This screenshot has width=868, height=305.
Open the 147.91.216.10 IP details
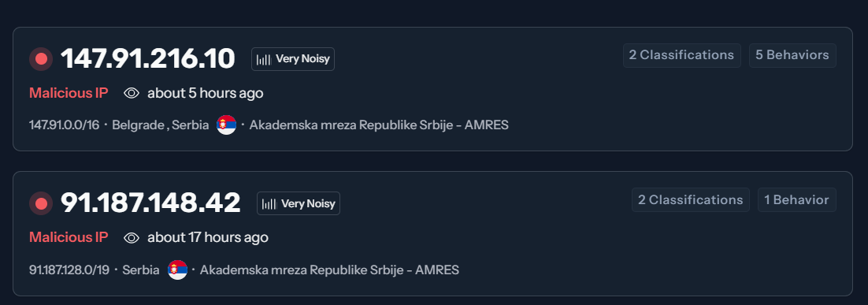coord(148,58)
